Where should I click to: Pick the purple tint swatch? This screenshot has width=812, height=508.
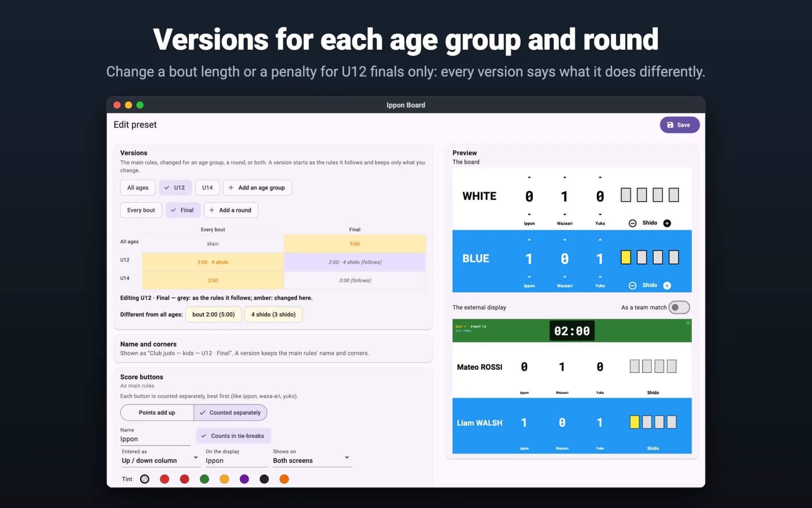tap(244, 479)
